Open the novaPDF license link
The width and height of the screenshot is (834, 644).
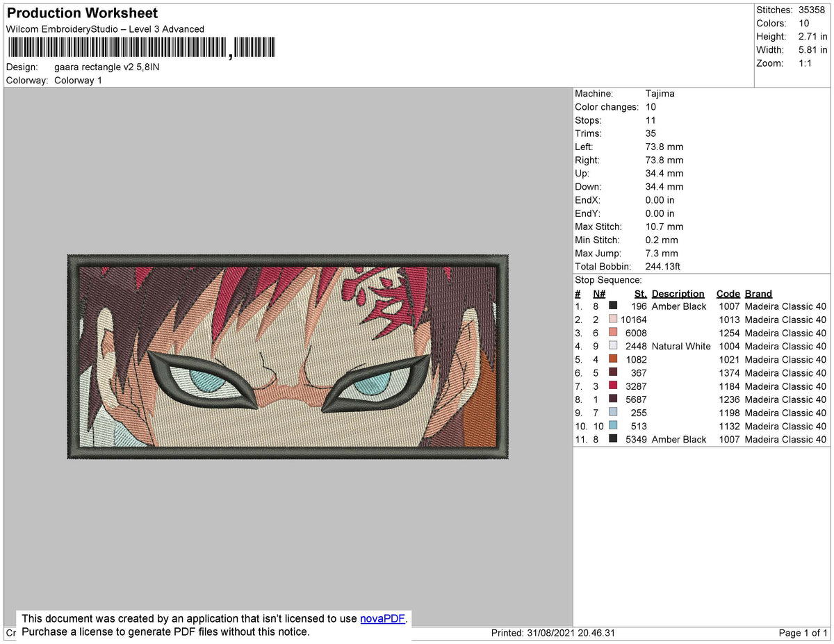[382, 618]
